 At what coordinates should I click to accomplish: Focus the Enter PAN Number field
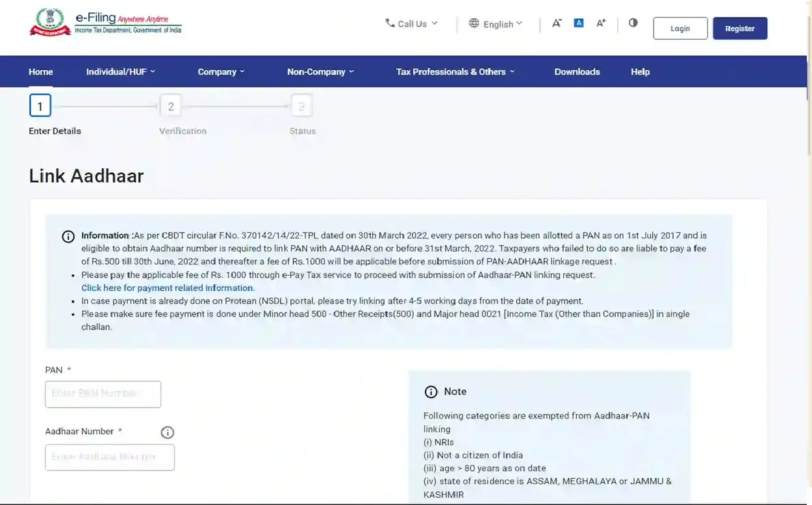(x=103, y=394)
